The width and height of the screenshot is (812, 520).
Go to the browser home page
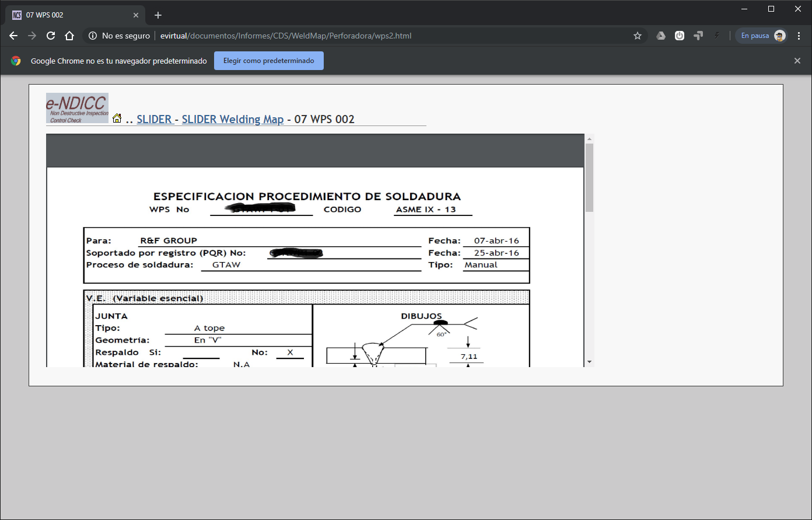[x=69, y=36]
